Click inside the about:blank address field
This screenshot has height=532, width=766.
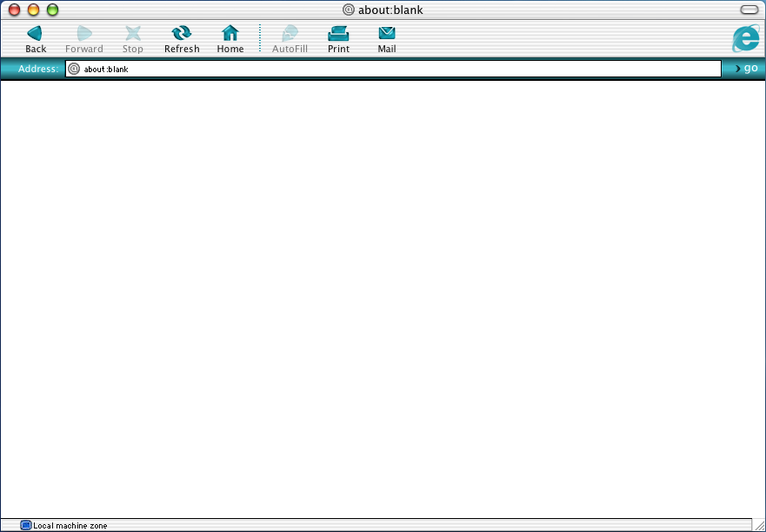tap(391, 69)
